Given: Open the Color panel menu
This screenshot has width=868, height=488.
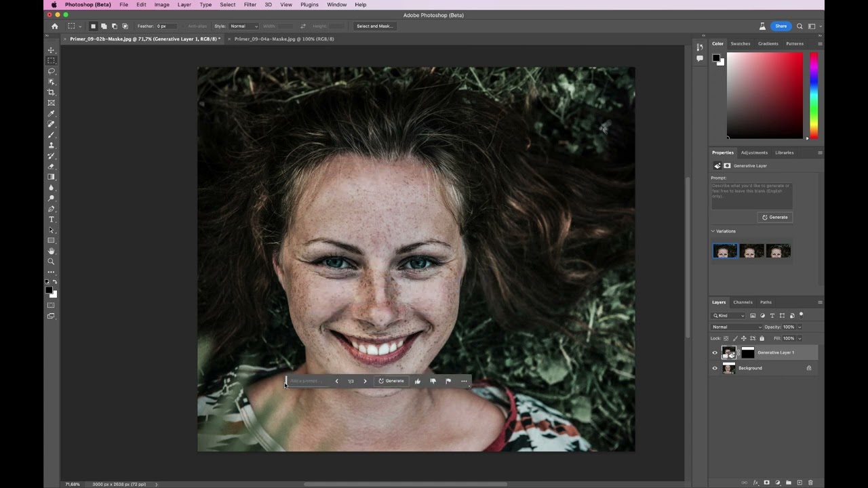Looking at the screenshot, I should pos(819,43).
